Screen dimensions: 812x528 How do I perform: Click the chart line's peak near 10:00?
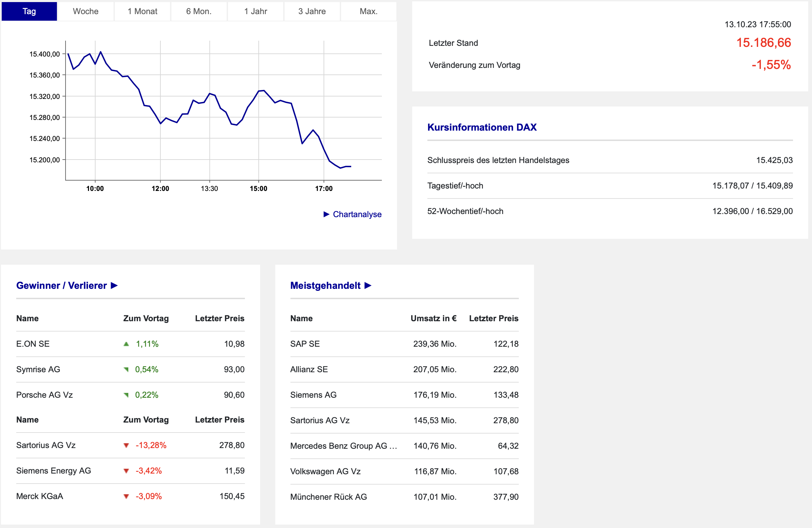point(100,52)
